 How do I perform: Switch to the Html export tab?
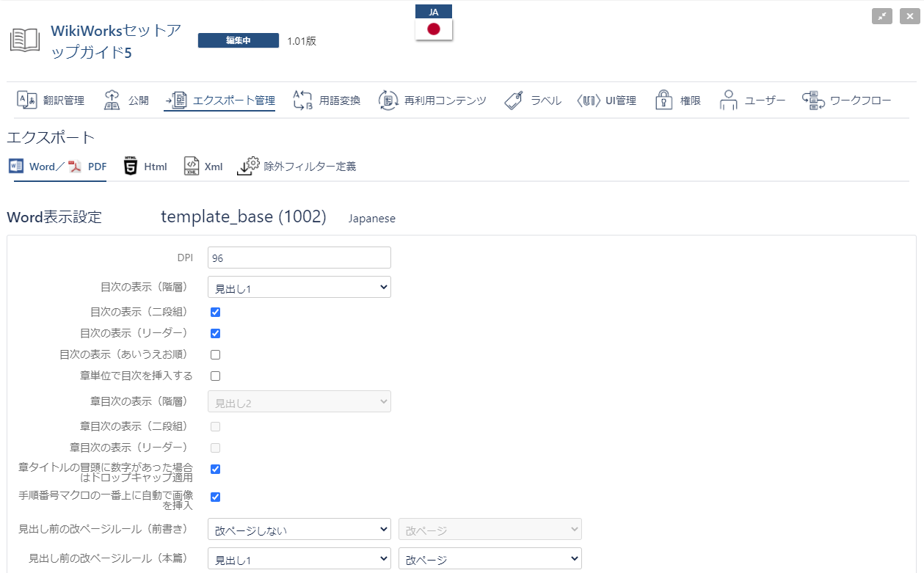pos(145,167)
